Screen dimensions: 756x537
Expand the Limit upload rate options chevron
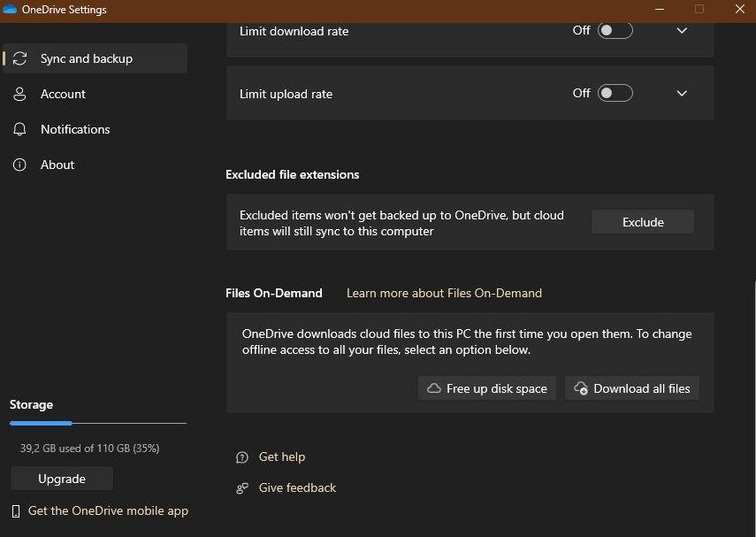point(682,93)
